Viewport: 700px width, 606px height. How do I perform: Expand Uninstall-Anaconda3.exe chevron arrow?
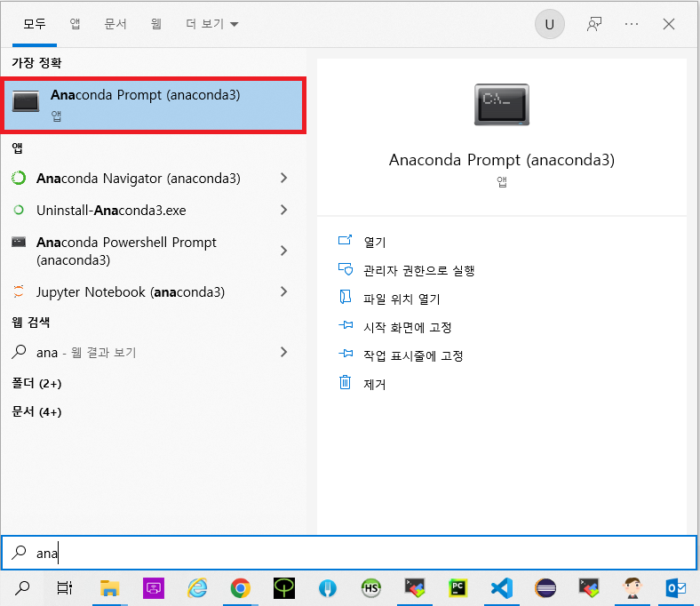point(283,210)
